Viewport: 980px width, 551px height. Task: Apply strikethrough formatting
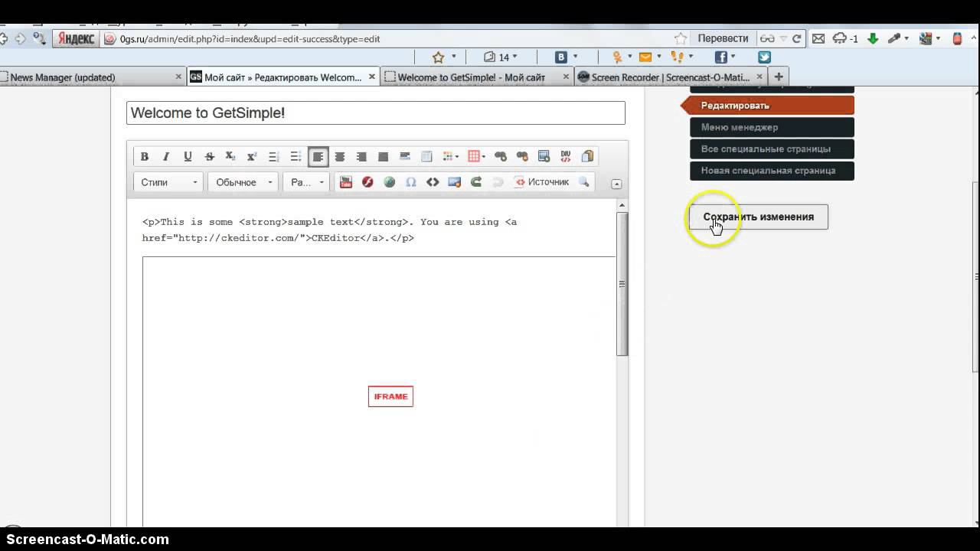pos(209,157)
